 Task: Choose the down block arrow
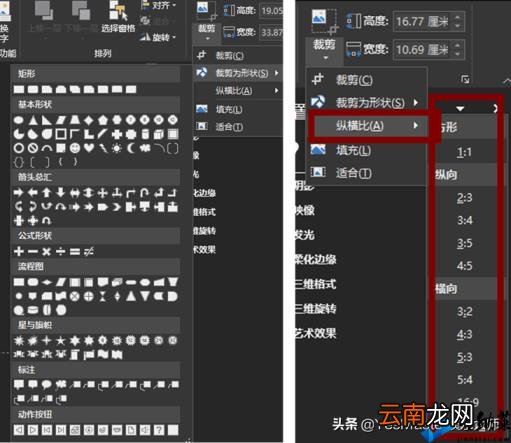point(61,193)
